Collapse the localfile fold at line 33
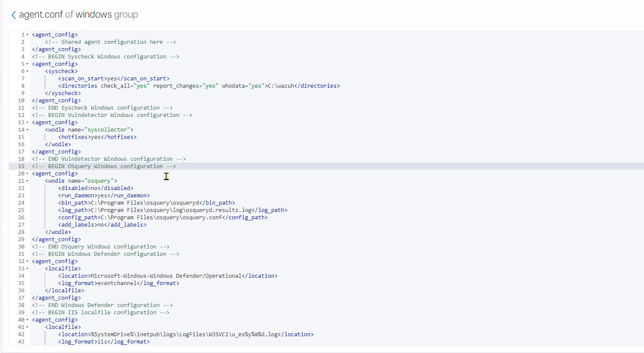 (x=28, y=268)
